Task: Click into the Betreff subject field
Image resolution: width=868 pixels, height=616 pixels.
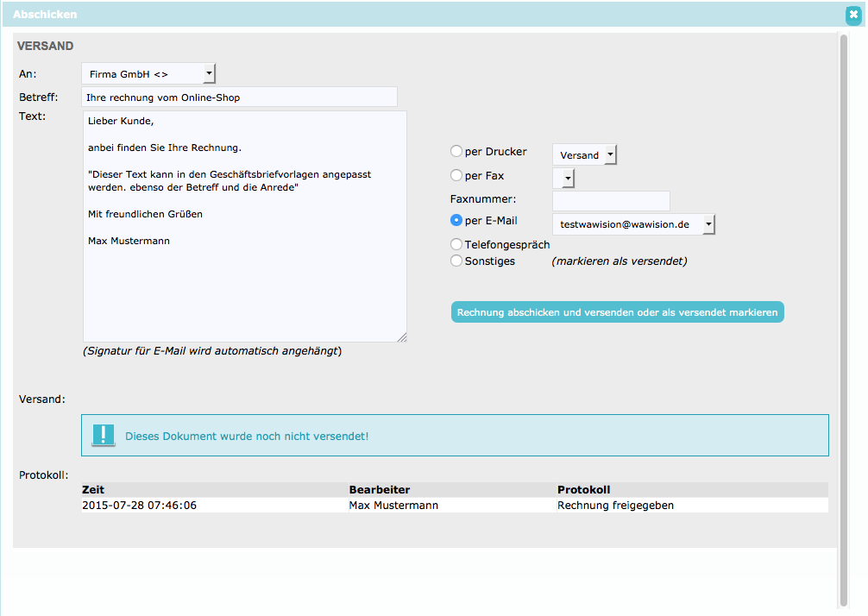Action: click(239, 97)
